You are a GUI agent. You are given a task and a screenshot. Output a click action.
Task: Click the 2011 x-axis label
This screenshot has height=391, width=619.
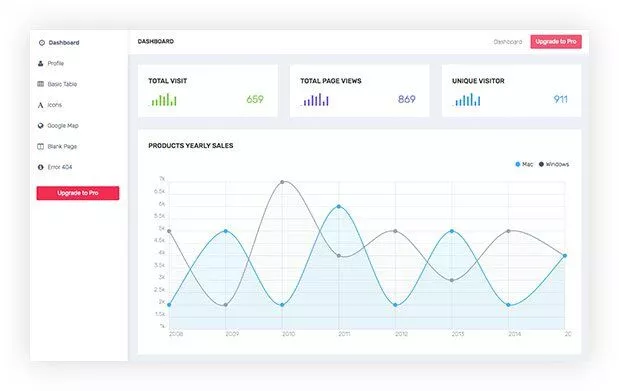(x=344, y=334)
